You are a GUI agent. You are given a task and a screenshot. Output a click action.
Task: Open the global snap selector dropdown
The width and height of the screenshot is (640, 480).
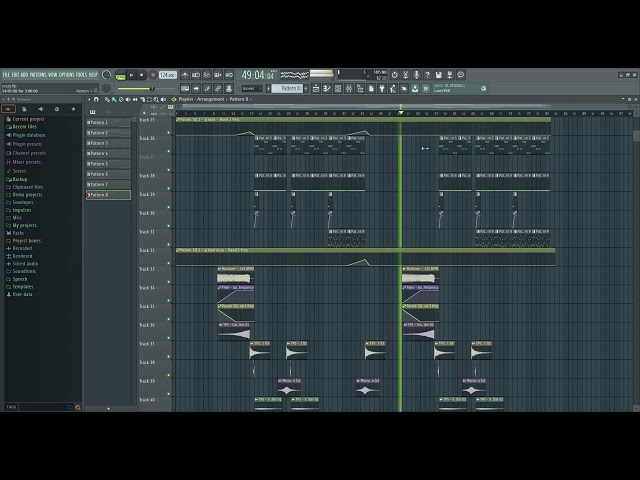[x=252, y=89]
